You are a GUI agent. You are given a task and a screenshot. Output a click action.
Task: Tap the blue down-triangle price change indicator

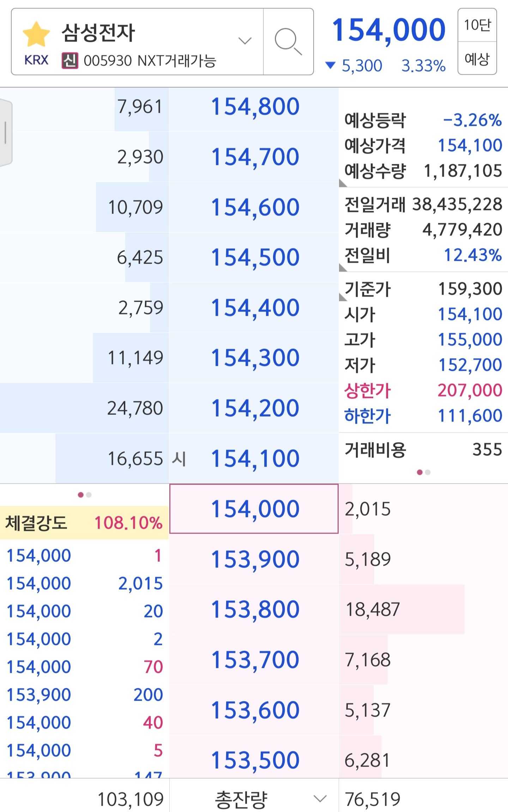pos(330,65)
